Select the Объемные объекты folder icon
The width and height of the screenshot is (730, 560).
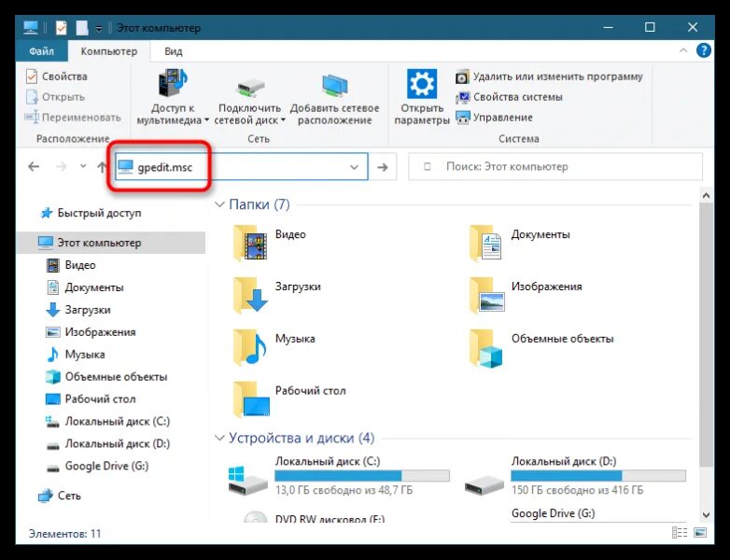click(486, 347)
